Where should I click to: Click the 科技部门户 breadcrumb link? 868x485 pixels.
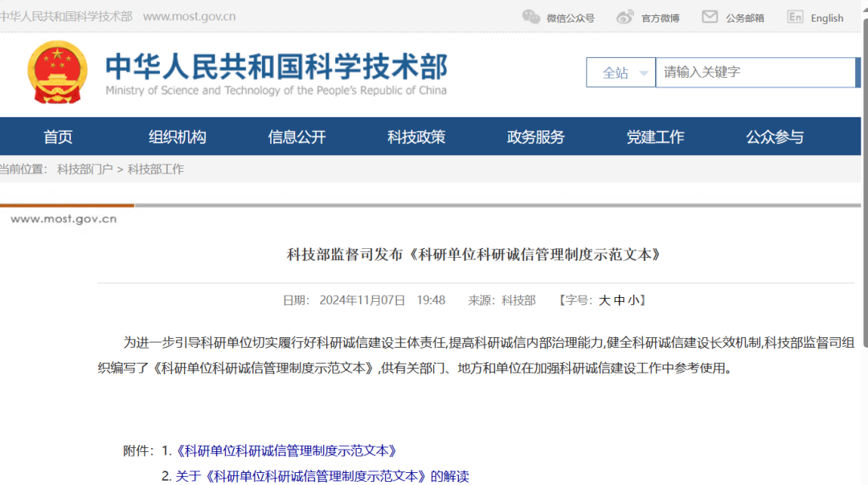pos(84,169)
